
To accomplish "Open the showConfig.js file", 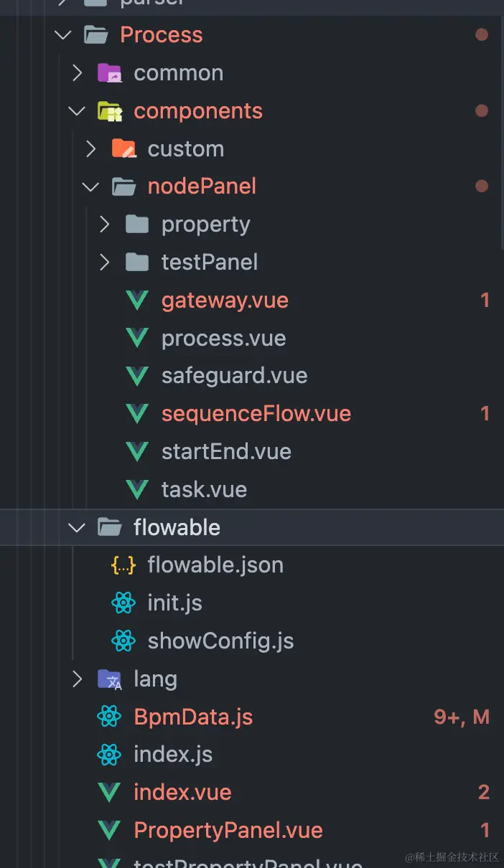I will click(220, 641).
